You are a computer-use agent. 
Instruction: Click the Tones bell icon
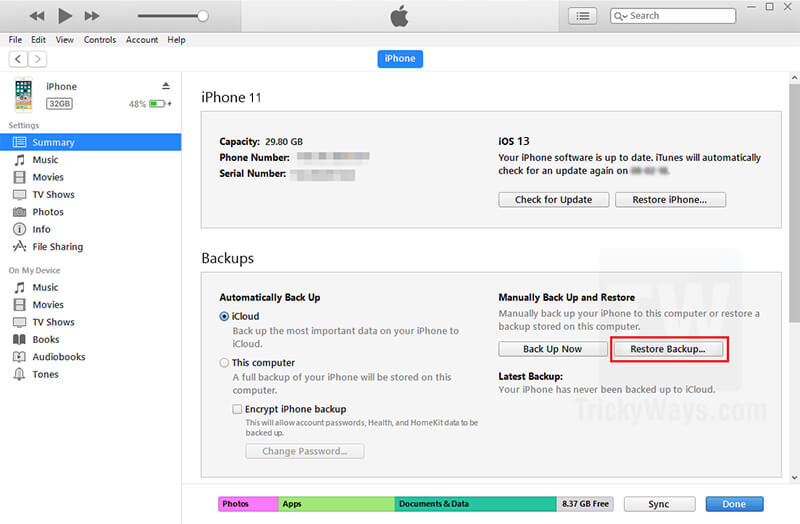19,374
